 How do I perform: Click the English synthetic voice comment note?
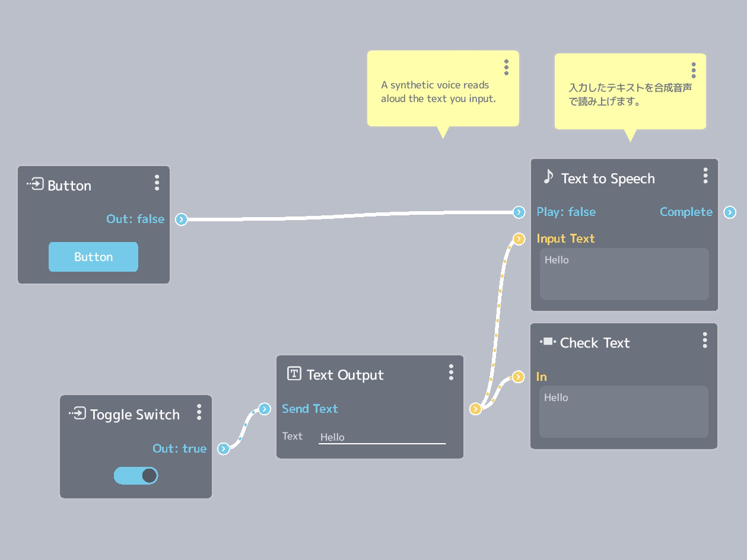[443, 89]
